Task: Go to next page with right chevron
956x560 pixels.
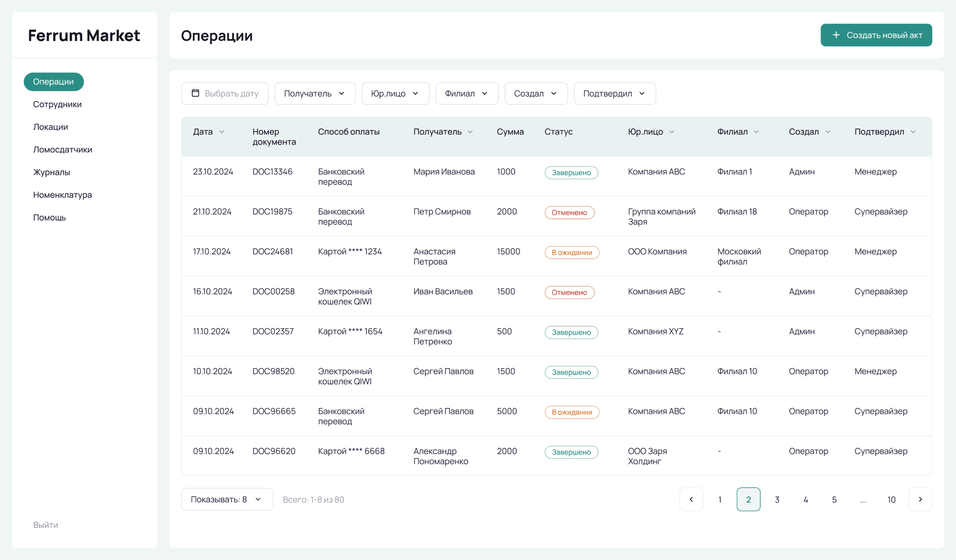Action: [920, 499]
